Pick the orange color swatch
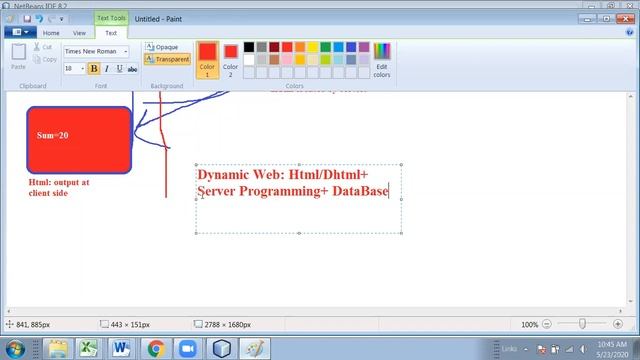This screenshot has height=360, width=640. (300, 47)
